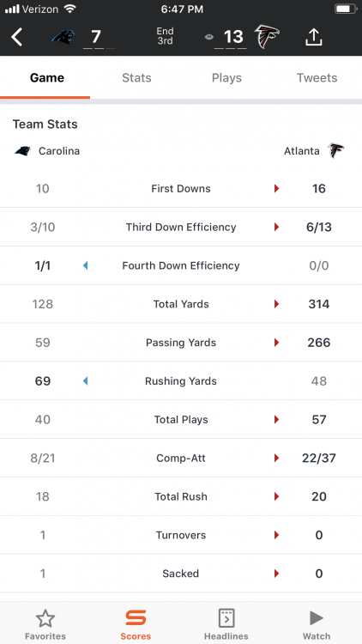Tap the Falcons logo next to Atlanta
The image size is (362, 644).
coord(335,151)
